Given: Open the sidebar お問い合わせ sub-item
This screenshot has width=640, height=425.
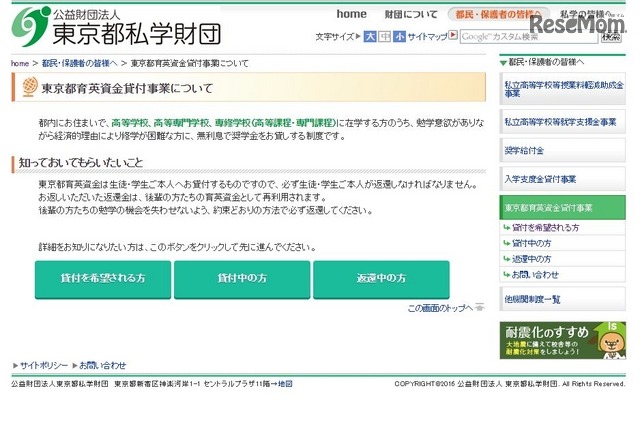Looking at the screenshot, I should [x=535, y=274].
